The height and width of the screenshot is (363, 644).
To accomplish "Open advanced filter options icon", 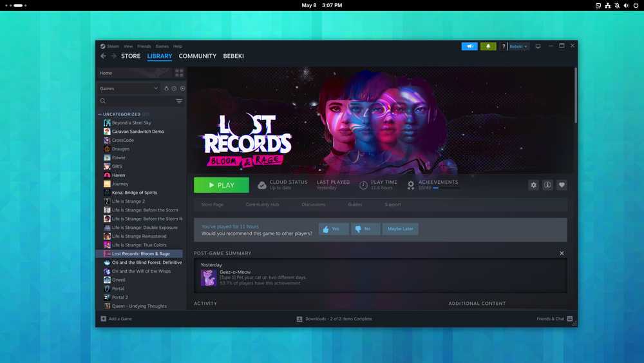I will pos(179,101).
